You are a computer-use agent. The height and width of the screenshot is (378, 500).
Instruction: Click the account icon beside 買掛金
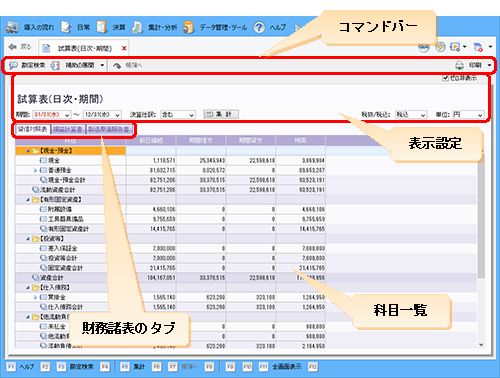tap(43, 297)
